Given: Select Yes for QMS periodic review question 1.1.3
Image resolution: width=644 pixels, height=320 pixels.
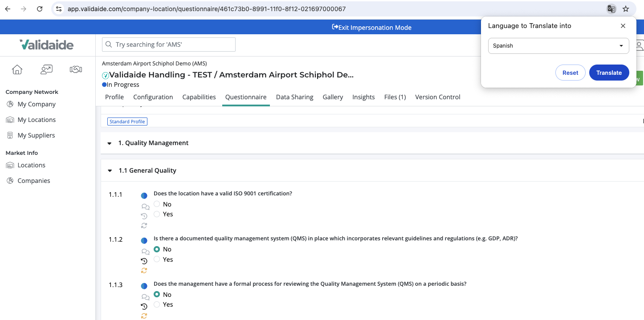Looking at the screenshot, I should point(157,304).
